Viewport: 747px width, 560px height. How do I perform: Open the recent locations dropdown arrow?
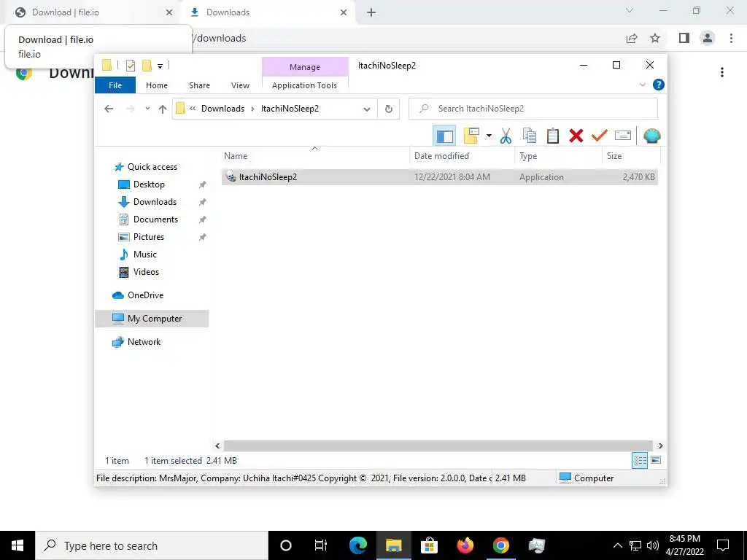coord(147,109)
